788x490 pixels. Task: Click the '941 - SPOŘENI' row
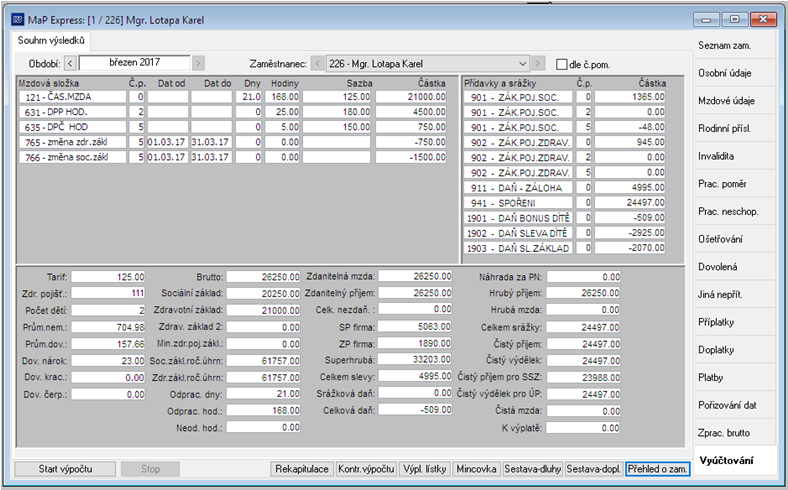tap(564, 203)
